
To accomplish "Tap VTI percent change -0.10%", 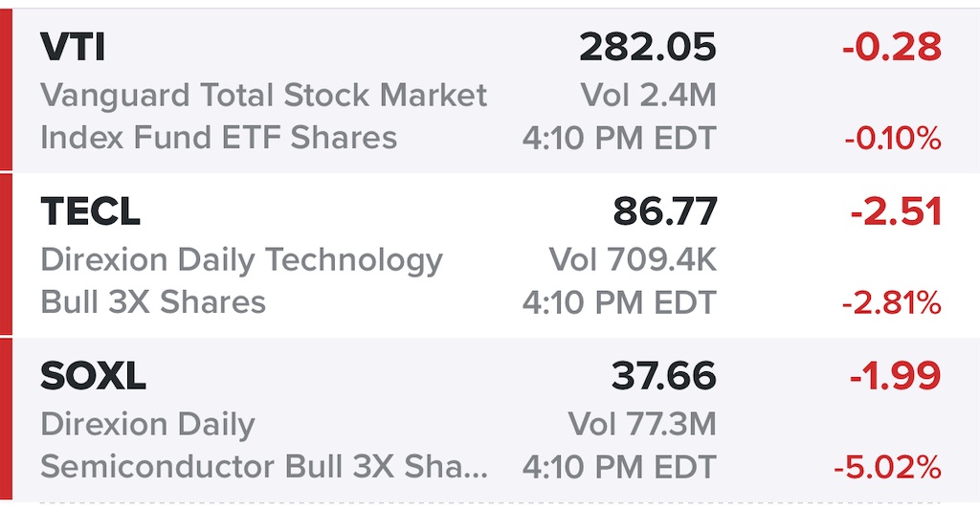I will pos(893,138).
